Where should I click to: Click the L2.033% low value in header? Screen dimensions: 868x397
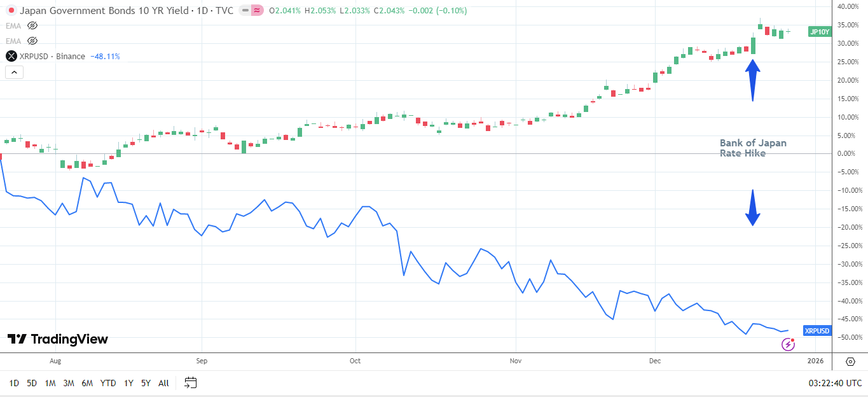pyautogui.click(x=354, y=11)
